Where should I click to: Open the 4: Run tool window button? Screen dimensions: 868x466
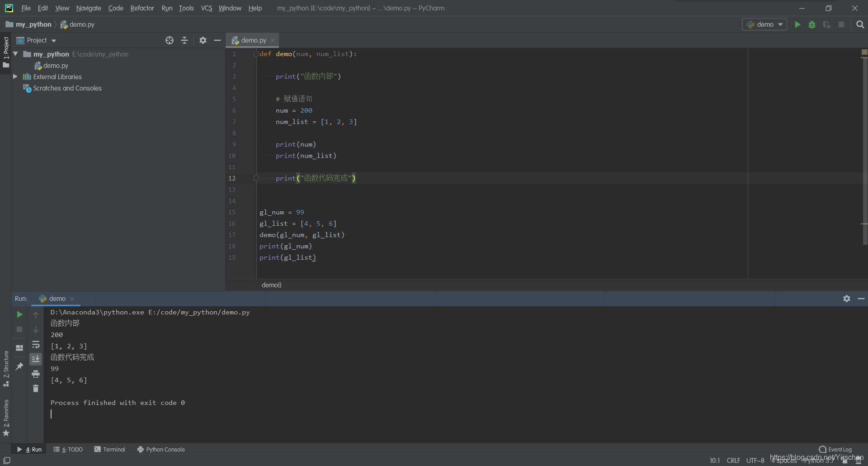[29, 449]
